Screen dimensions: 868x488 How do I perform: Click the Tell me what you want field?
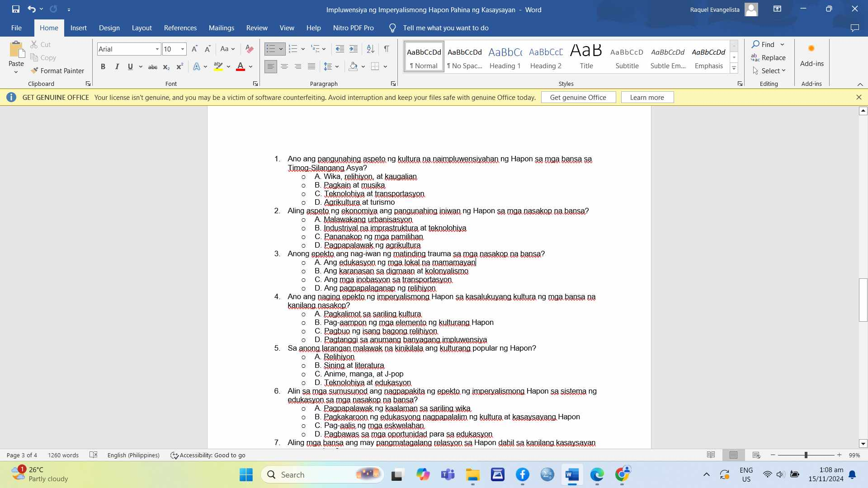coord(445,28)
